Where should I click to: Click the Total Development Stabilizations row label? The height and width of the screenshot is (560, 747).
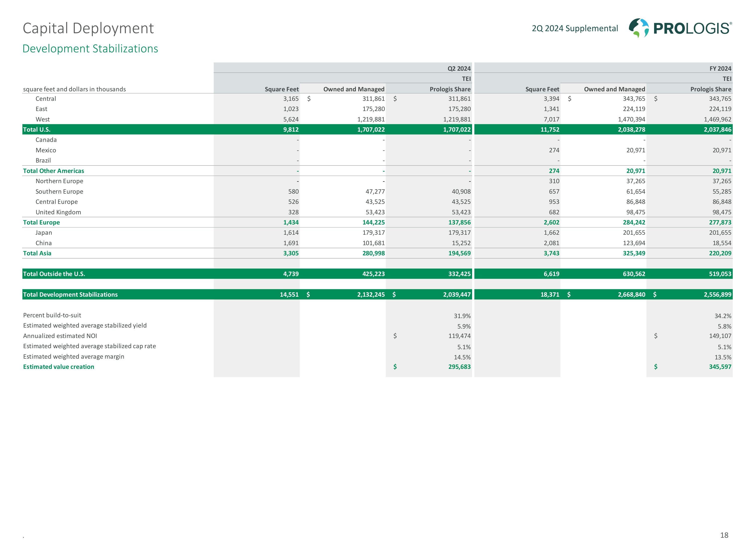tap(70, 294)
